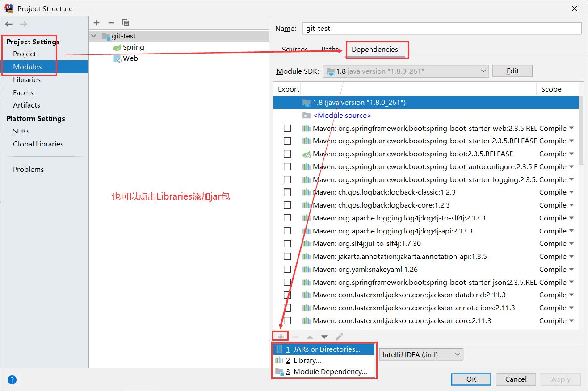Click the Cancel button

pos(516,379)
